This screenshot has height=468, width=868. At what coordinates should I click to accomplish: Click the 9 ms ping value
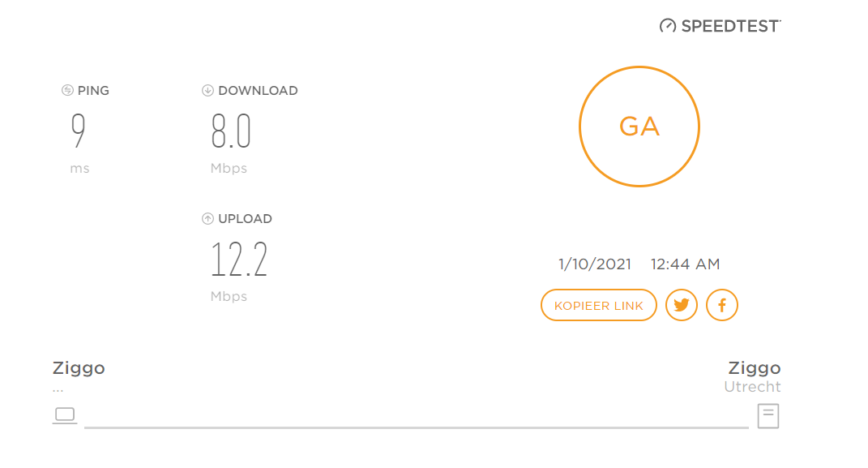click(x=78, y=131)
